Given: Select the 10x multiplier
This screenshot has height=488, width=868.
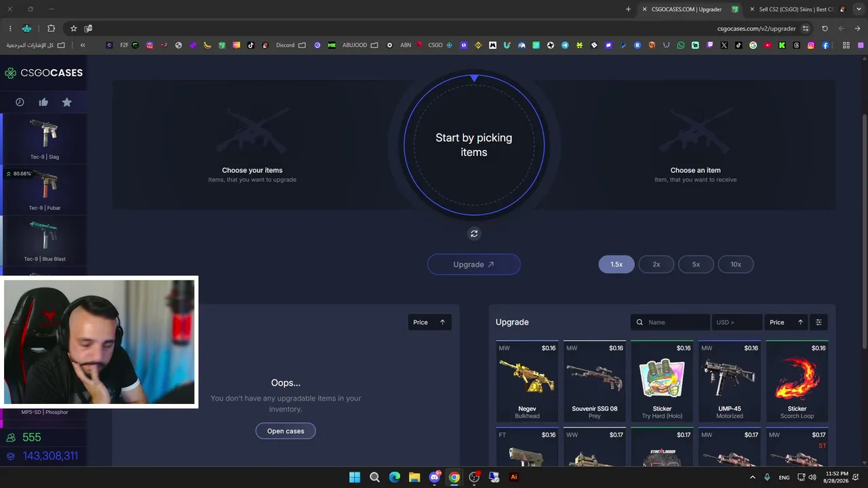Looking at the screenshot, I should click(x=736, y=264).
